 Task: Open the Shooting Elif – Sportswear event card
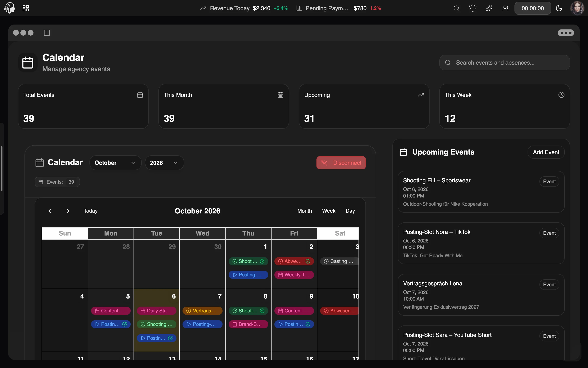point(481,192)
